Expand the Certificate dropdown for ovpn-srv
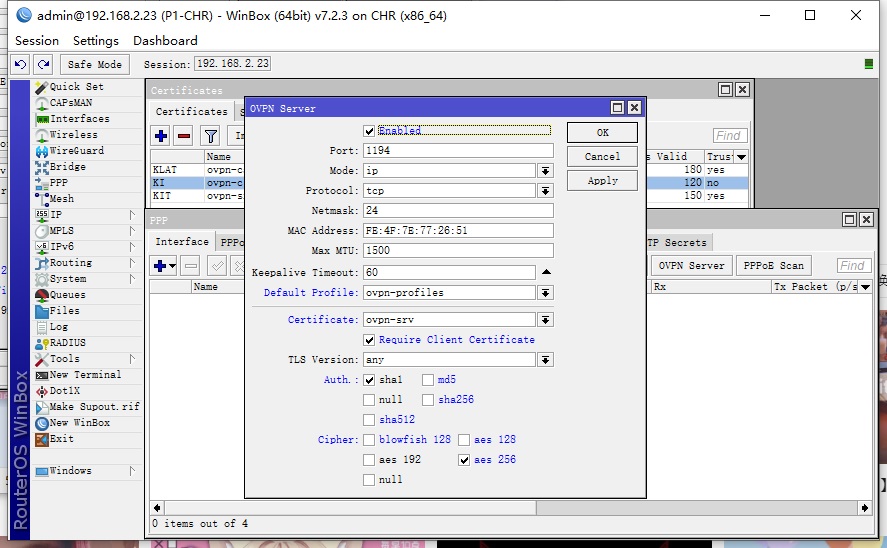Viewport: 887px width, 548px height. tap(545, 320)
